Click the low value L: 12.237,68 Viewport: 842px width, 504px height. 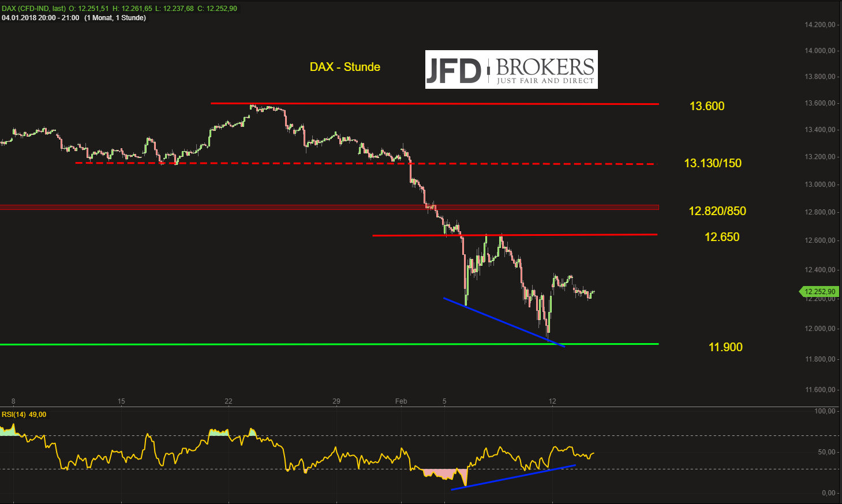click(x=174, y=9)
